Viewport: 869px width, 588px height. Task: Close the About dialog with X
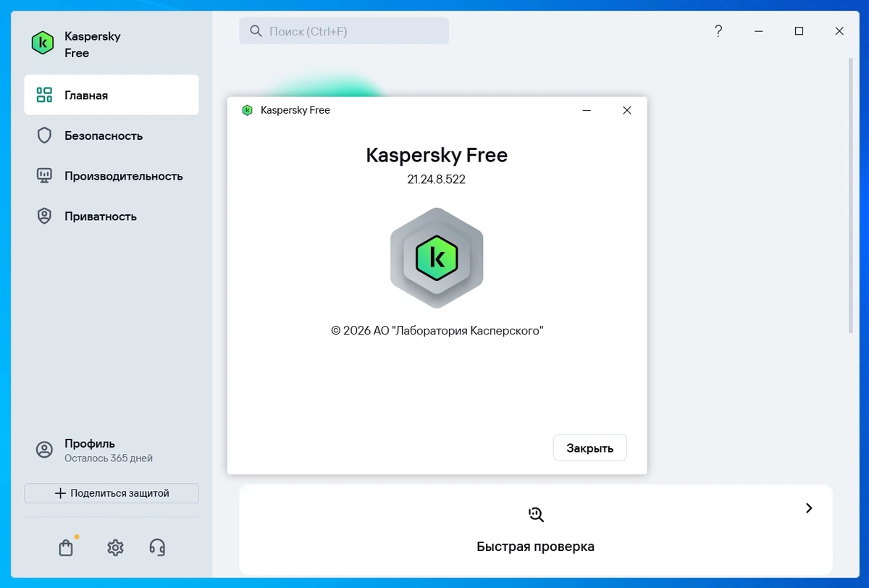pyautogui.click(x=627, y=110)
